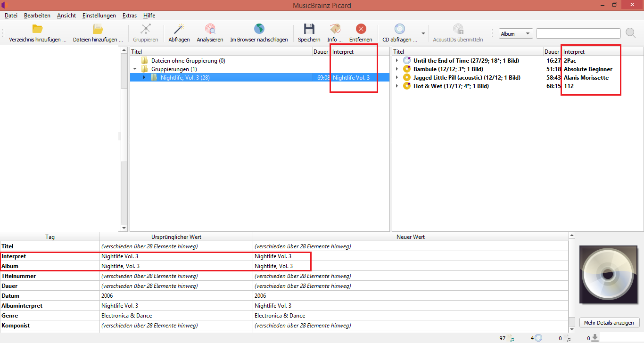The image size is (644, 343).
Task: Sort left pane by Titel header
Action: 221,52
